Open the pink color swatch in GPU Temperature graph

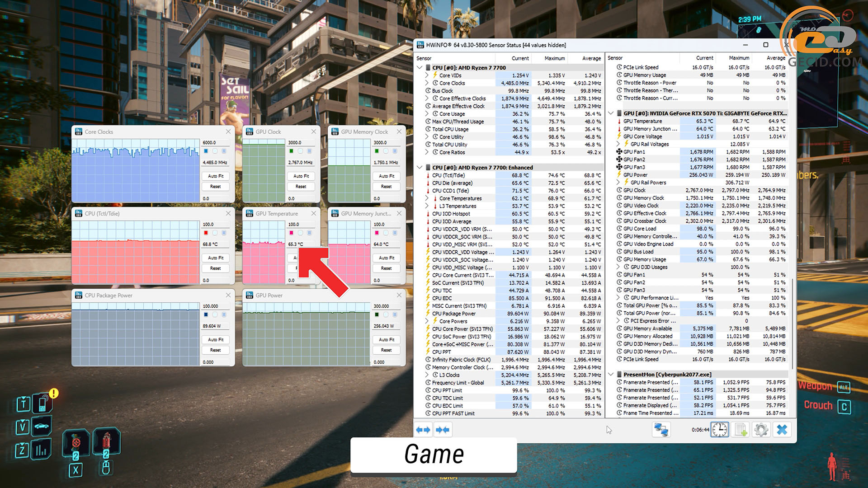point(291,233)
